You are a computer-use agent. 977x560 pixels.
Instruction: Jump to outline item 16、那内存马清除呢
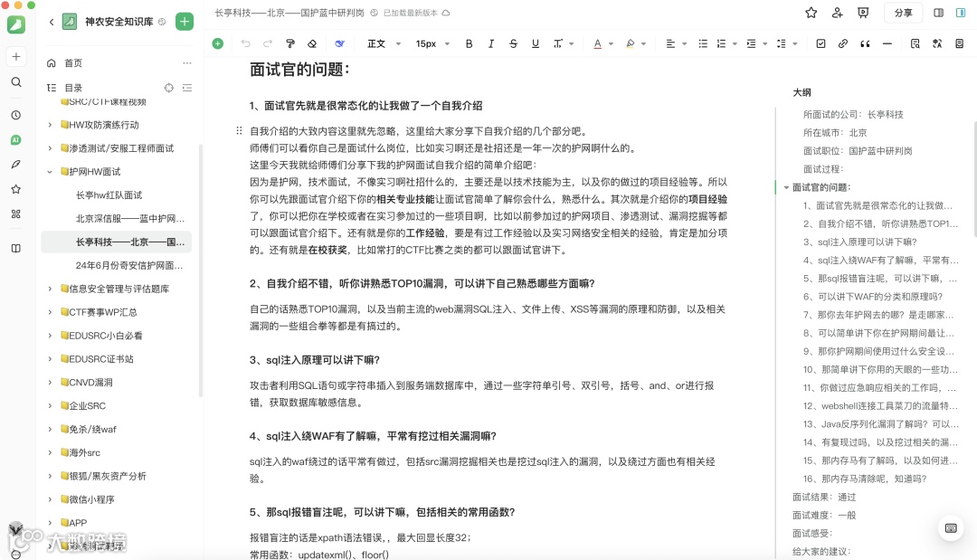click(865, 479)
